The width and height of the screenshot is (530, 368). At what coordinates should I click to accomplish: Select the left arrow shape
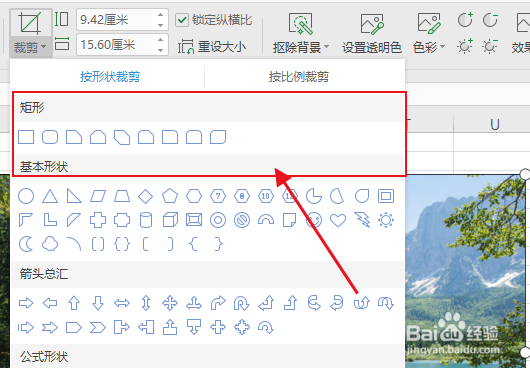[x=50, y=303]
